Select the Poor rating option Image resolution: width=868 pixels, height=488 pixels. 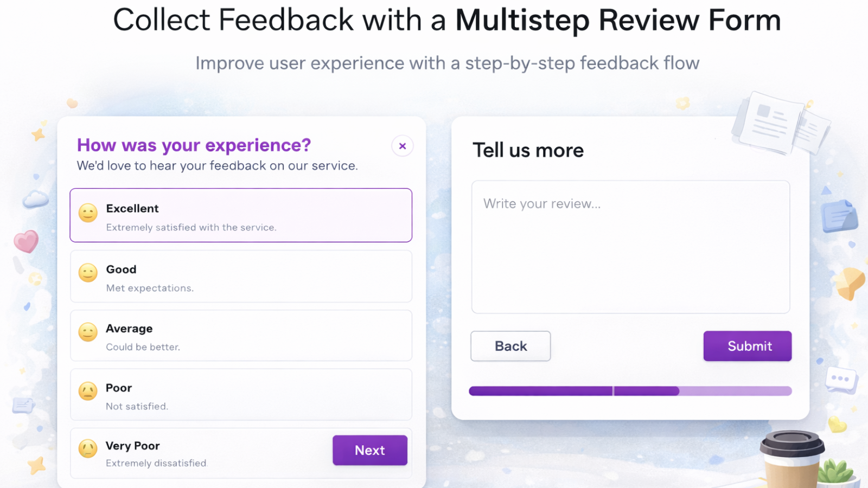pos(241,394)
